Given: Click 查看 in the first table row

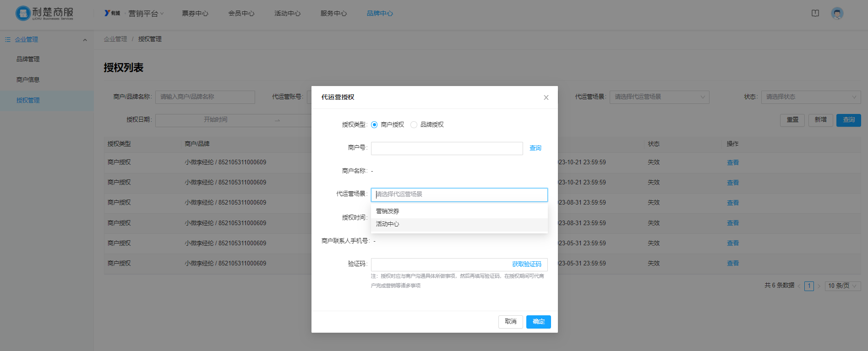Looking at the screenshot, I should [x=733, y=163].
